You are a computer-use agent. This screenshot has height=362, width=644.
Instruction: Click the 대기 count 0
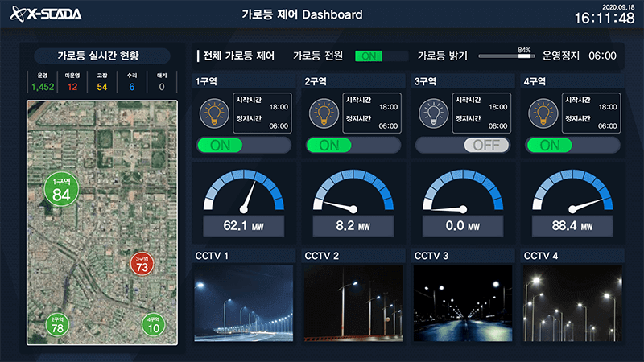(x=162, y=87)
